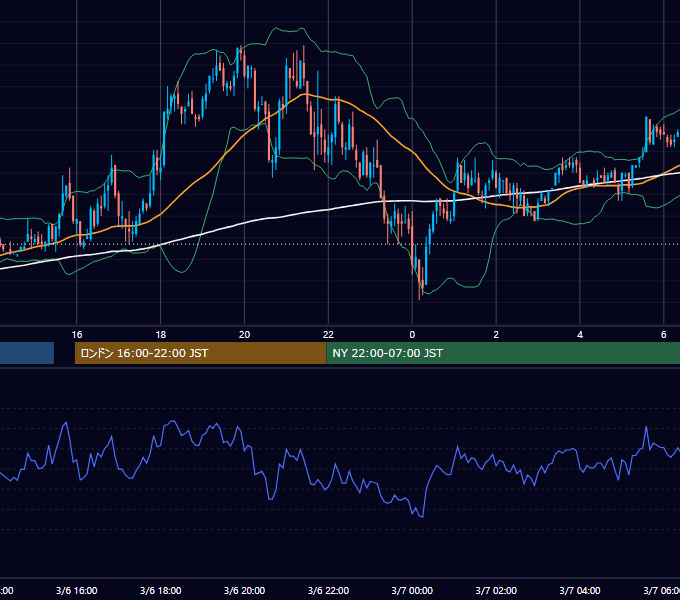Image resolution: width=680 pixels, height=600 pixels.
Task: Click the 0 hour label on chart axis
Action: [412, 335]
